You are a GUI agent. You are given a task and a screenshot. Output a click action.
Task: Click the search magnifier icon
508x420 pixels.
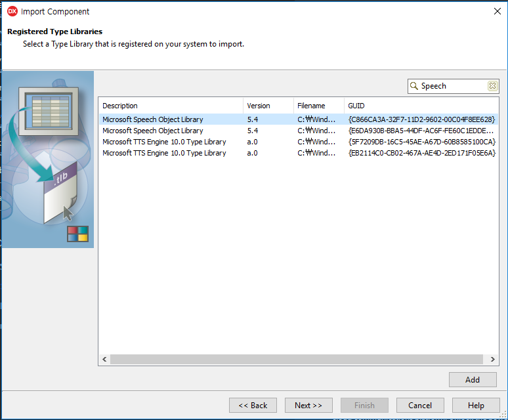414,86
